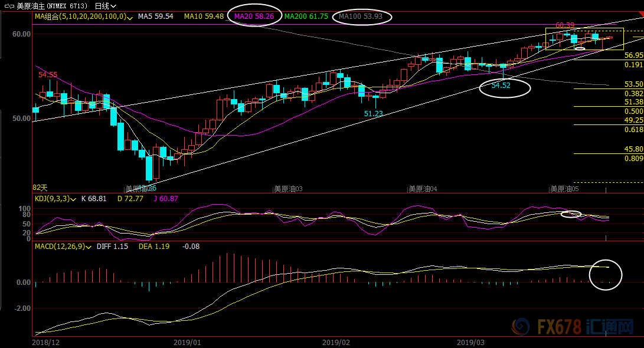This screenshot has height=348, width=644.
Task: Click the 51.23 low price label
Action: tap(373, 113)
